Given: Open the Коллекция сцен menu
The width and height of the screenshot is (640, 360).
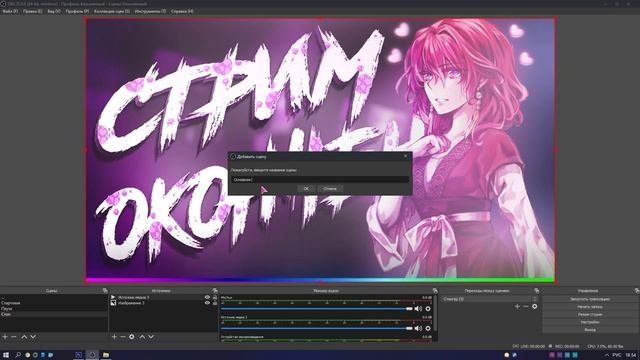Looking at the screenshot, I should [x=112, y=11].
